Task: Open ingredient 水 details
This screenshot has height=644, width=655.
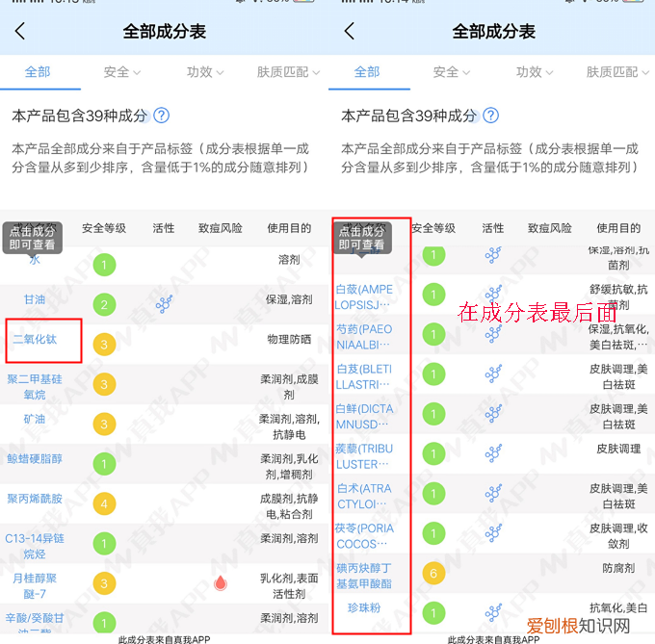Action: pos(35,260)
